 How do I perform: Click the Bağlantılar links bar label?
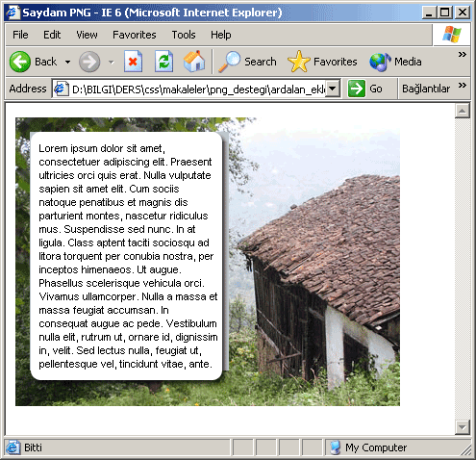[x=426, y=89]
